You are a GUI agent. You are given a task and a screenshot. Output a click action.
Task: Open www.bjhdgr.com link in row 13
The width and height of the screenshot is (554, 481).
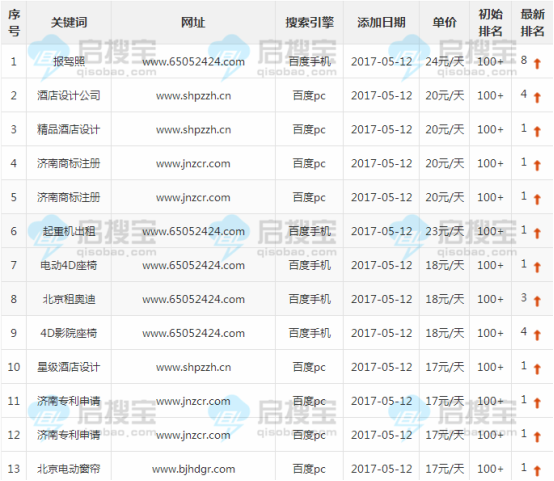[193, 469]
